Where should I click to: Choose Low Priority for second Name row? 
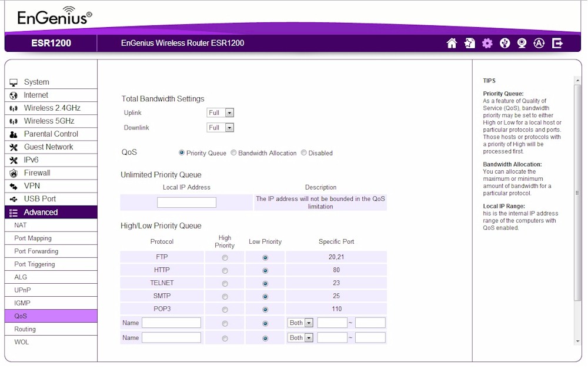(x=265, y=339)
